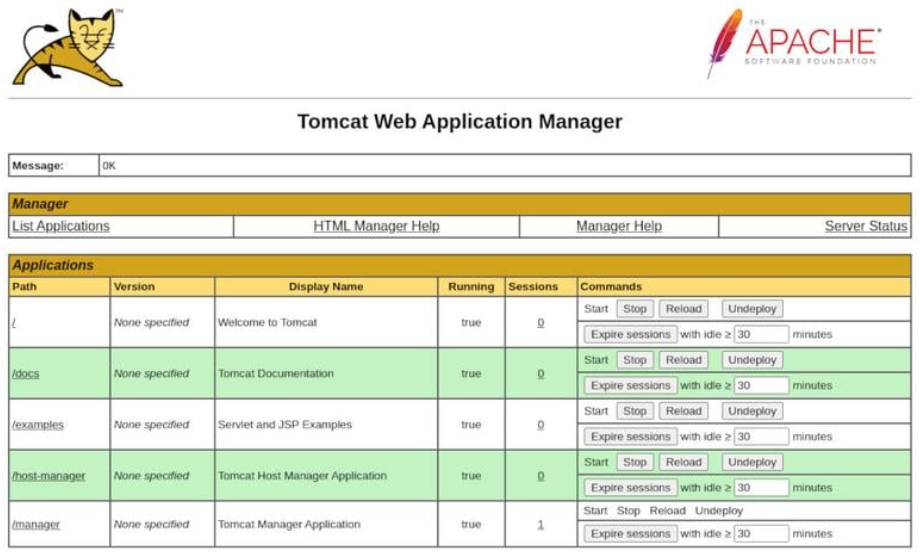Focus idle minutes field for /docs
Screen dimensions: 920x559
761,385
